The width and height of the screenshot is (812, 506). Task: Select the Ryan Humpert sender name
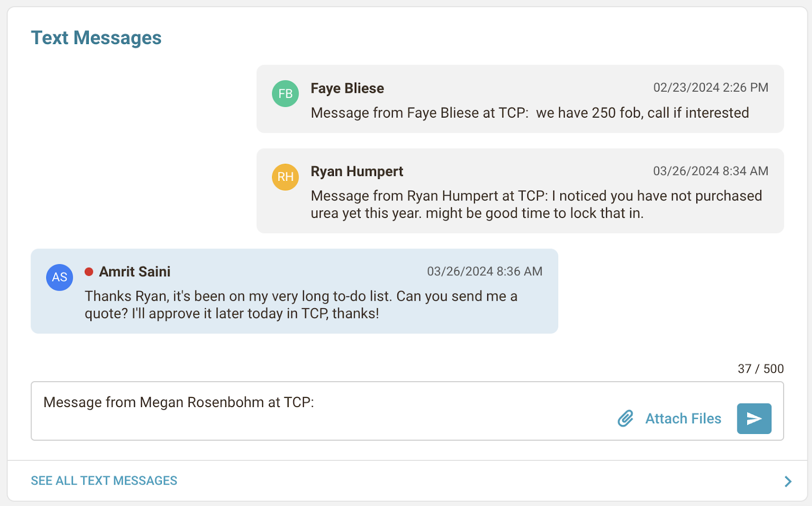pyautogui.click(x=357, y=171)
